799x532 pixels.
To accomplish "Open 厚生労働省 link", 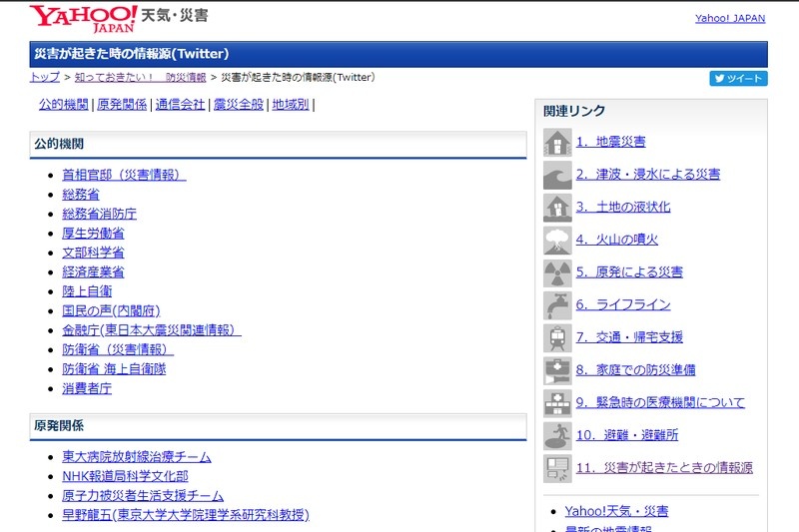I will pos(93,233).
